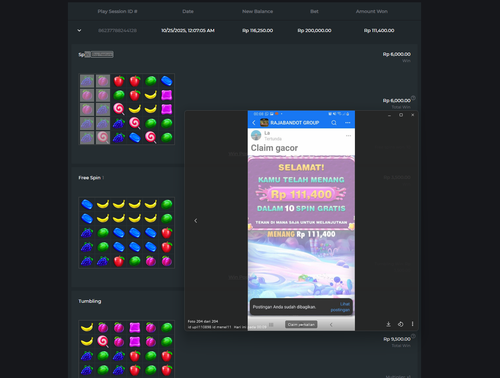The width and height of the screenshot is (500, 378).
Task: Select the date 10/25/2025, 12:07:05 AM
Action: (x=188, y=30)
